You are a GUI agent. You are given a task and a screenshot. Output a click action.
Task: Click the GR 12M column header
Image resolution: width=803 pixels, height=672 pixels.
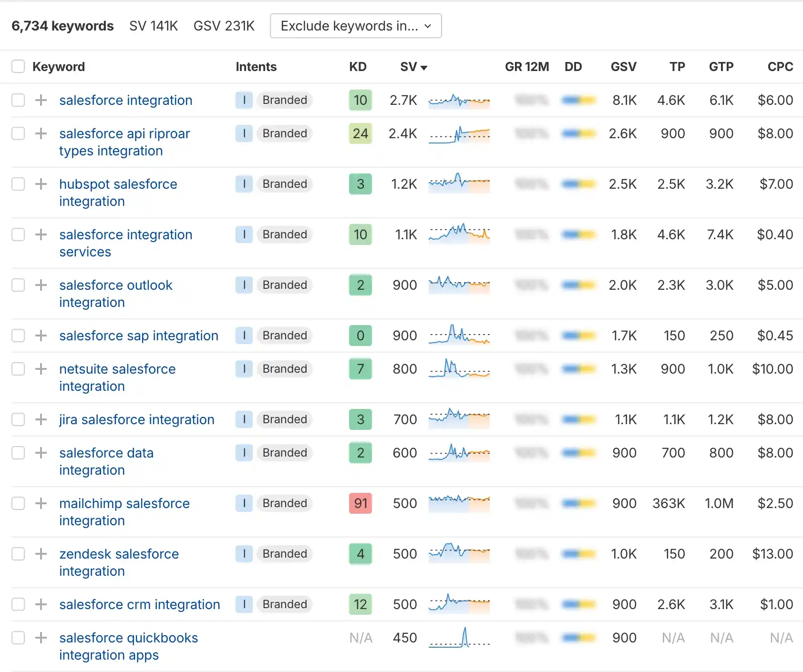pyautogui.click(x=527, y=67)
